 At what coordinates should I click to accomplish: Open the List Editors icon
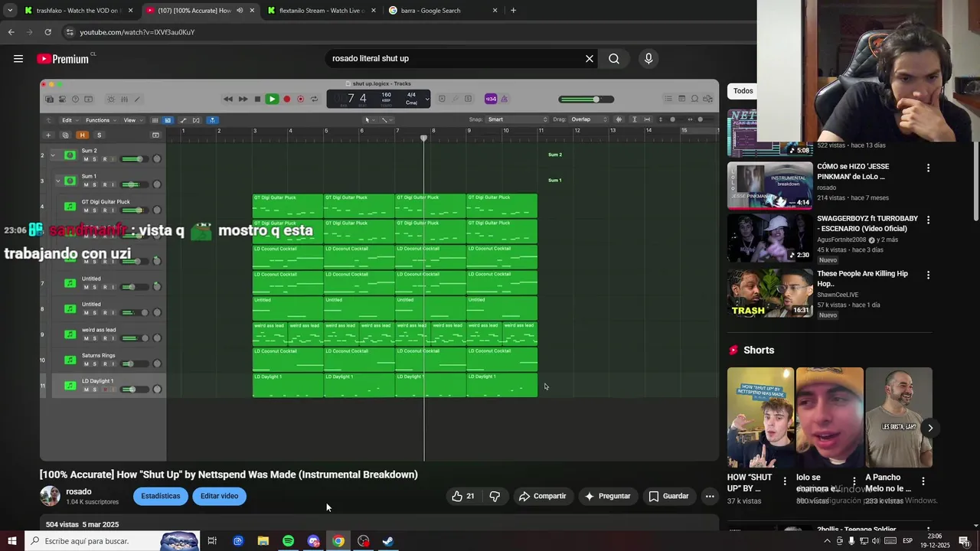click(x=668, y=99)
